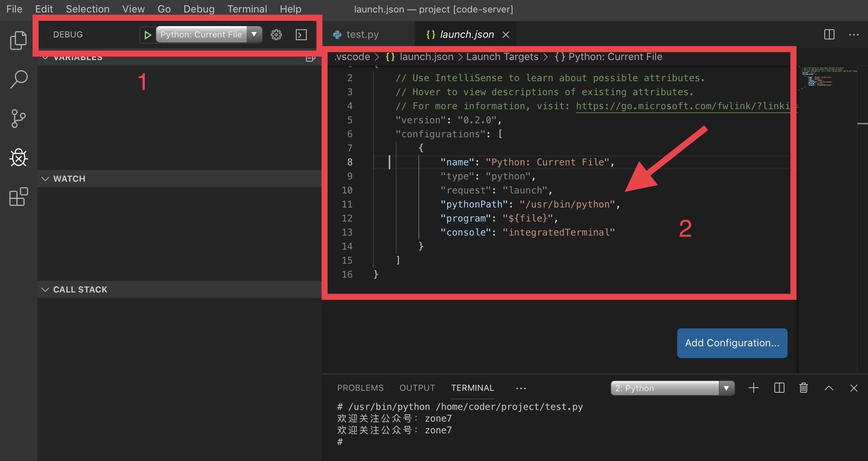Open the Terminal menu
Screen dimensions: 868x461
point(247,9)
